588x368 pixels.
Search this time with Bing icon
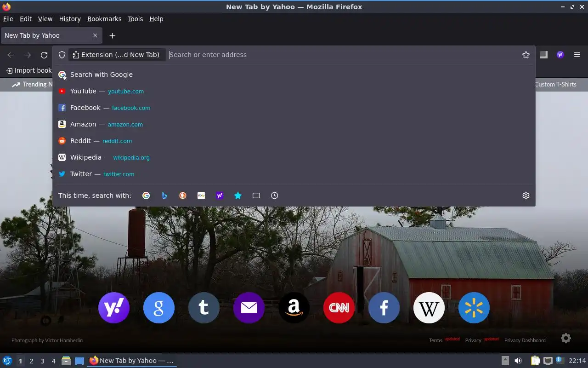point(164,195)
